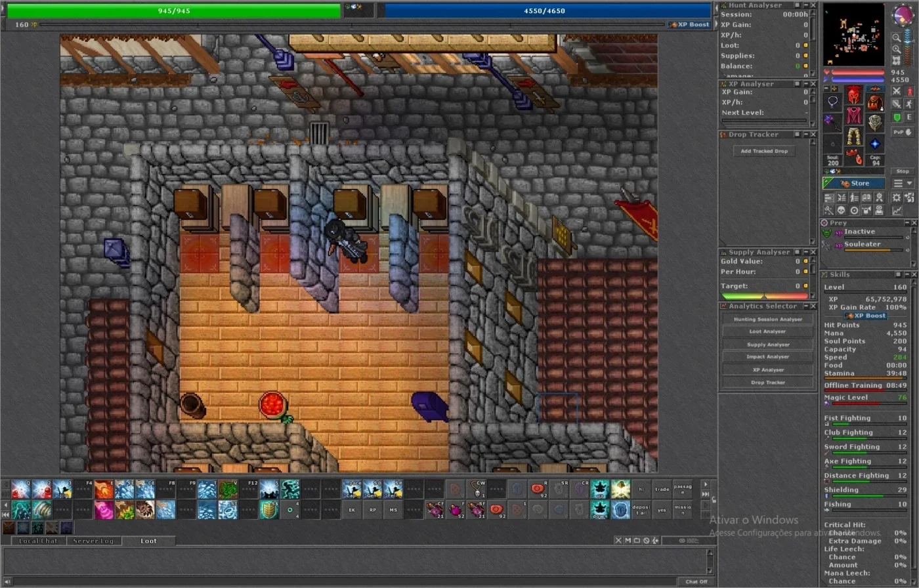Open the options gear icon
The height and width of the screenshot is (588, 919).
point(896,198)
